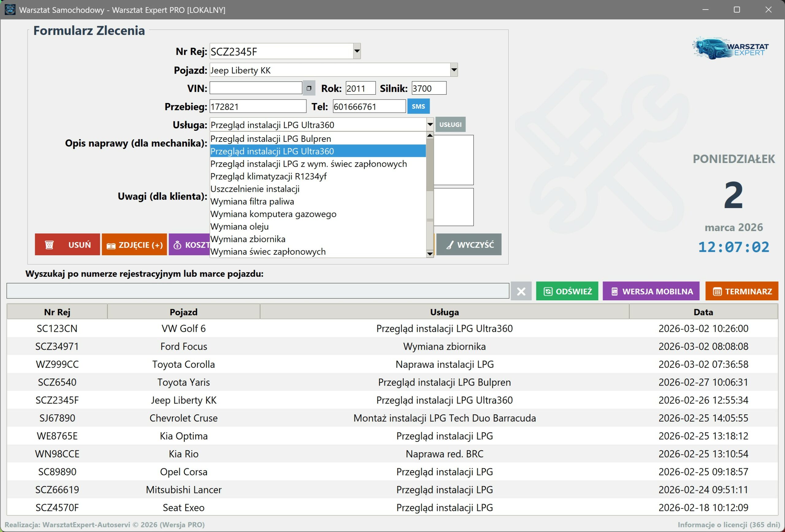Click the dropdown list scroll down arrow
The image size is (785, 532).
[430, 253]
